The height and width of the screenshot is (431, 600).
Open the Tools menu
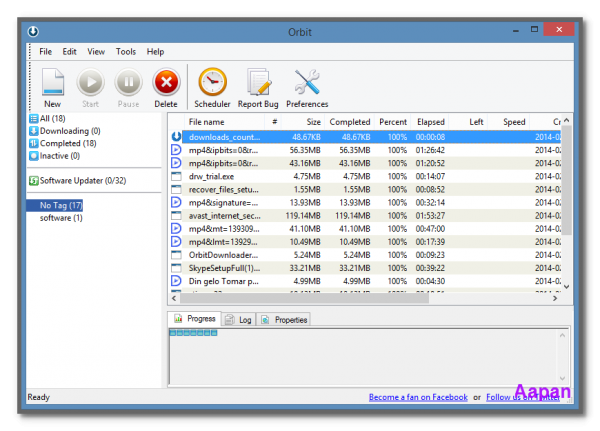[x=126, y=52]
